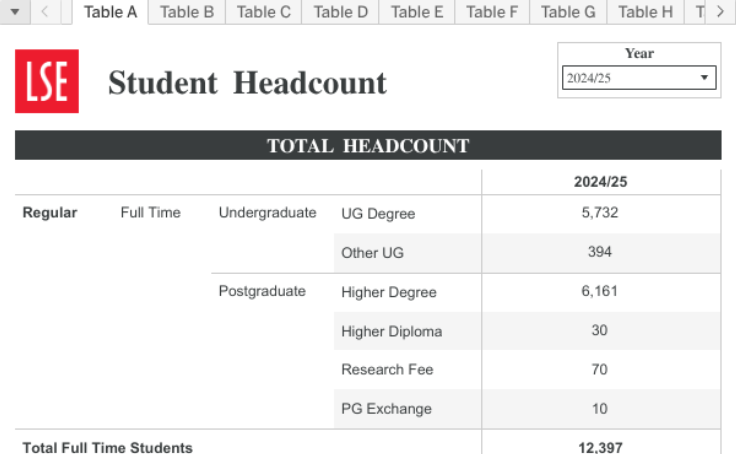736x454 pixels.
Task: Click the red LSE logo
Action: click(x=47, y=81)
